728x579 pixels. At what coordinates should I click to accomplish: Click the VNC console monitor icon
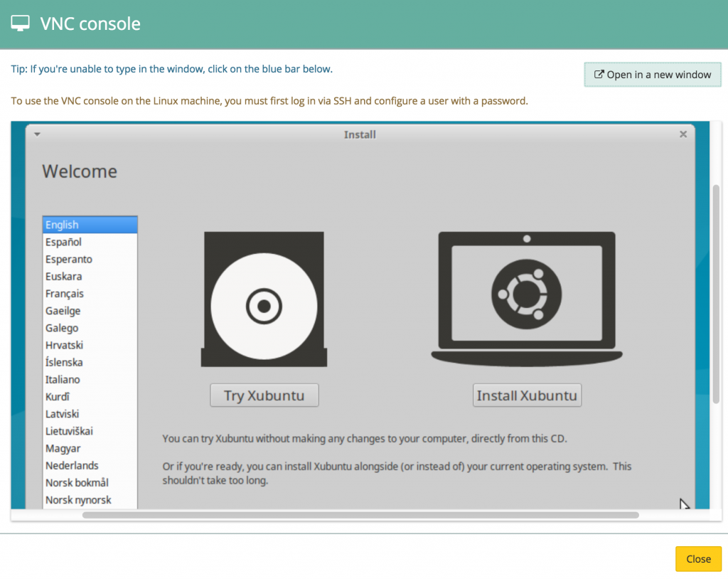pyautogui.click(x=20, y=23)
